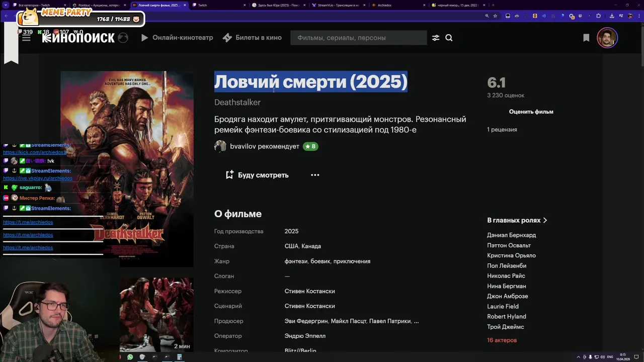Click the magnifier search icon
644x362 pixels.
click(x=449, y=38)
